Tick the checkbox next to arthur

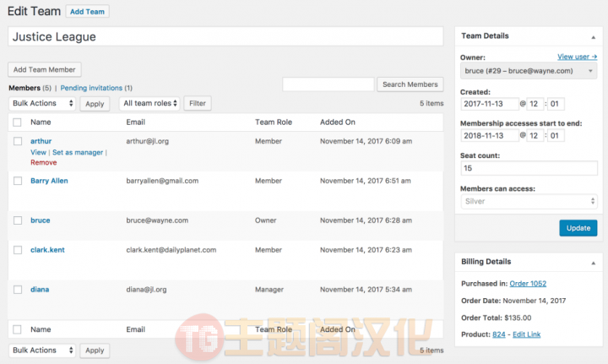click(18, 141)
